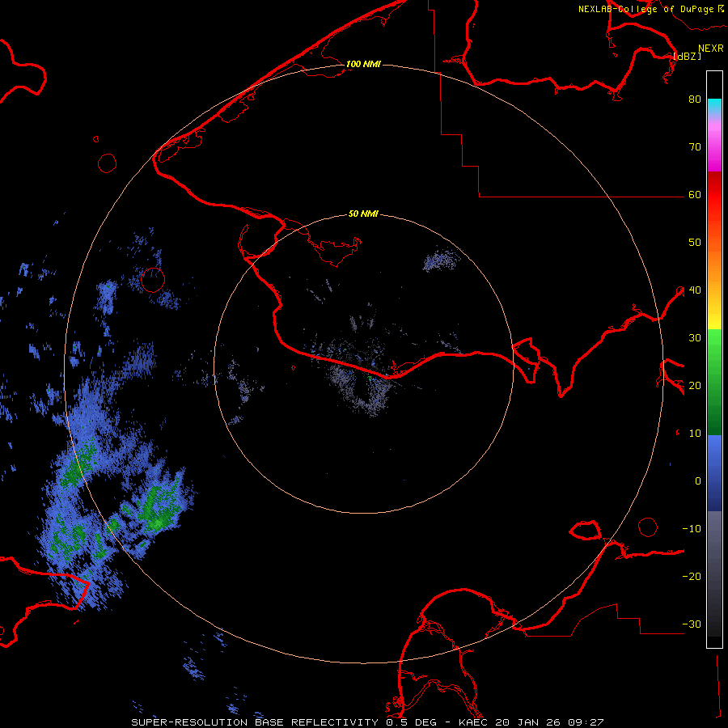Click the -30 value on the dBZ scale
728x728 pixels.
(692, 624)
